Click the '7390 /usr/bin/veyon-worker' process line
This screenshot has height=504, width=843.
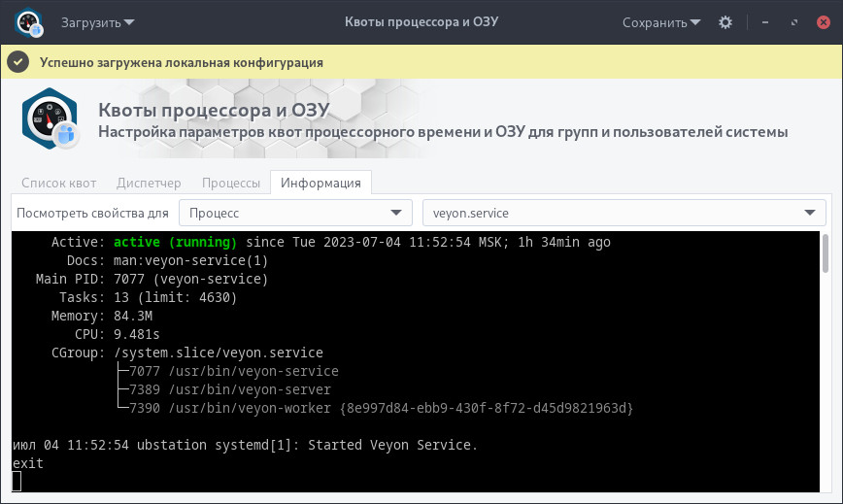[x=381, y=409]
